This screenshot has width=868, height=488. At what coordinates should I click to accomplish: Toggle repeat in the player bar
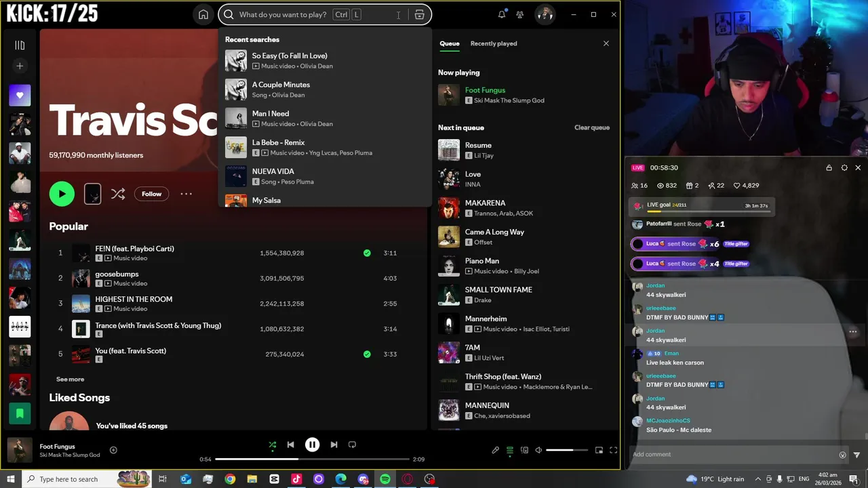(352, 445)
